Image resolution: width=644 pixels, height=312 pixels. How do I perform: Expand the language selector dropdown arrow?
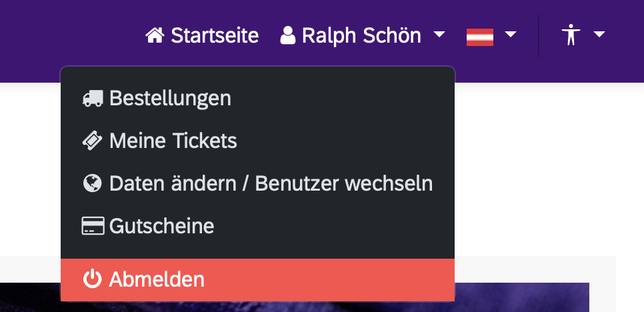(511, 34)
